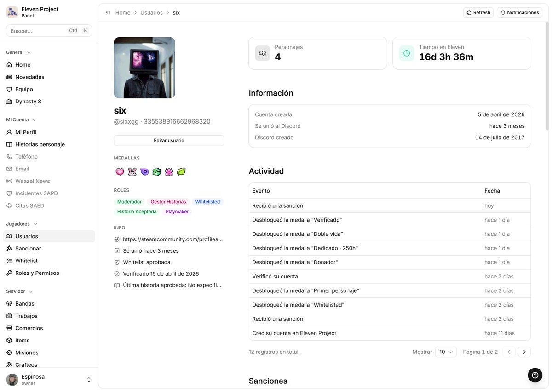Open Teléfono in the sidebar
Screen dimensions: 552x392
coord(49,157)
